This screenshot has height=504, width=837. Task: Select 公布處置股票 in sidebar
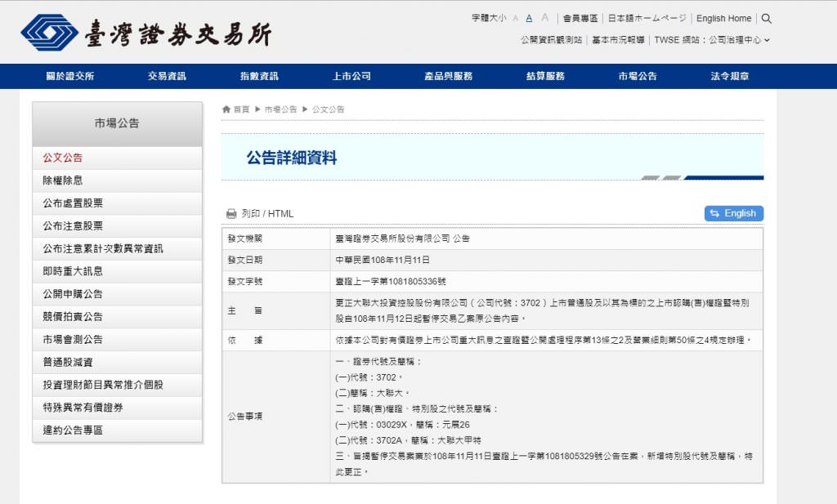(118, 203)
